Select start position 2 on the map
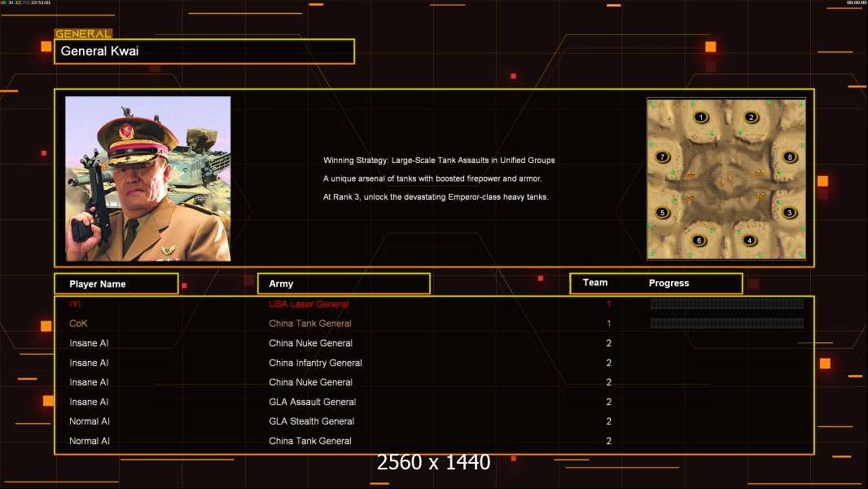This screenshot has width=868, height=489. [751, 117]
